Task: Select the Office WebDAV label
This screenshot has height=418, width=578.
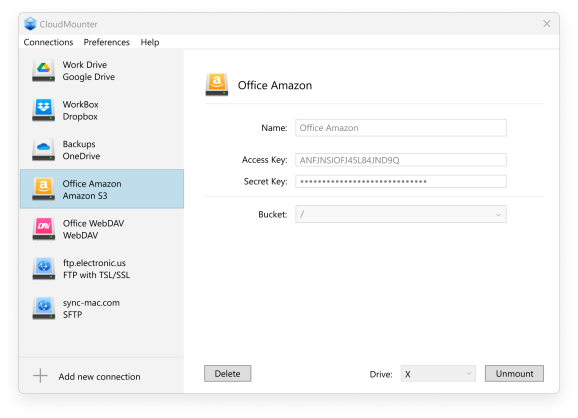Action: 93,223
